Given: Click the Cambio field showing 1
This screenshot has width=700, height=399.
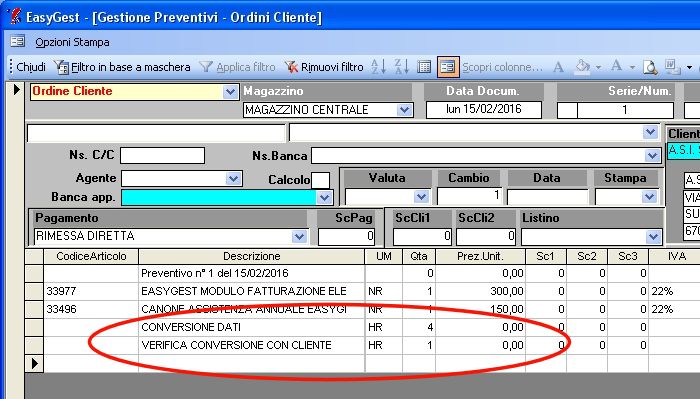Looking at the screenshot, I should tap(469, 196).
